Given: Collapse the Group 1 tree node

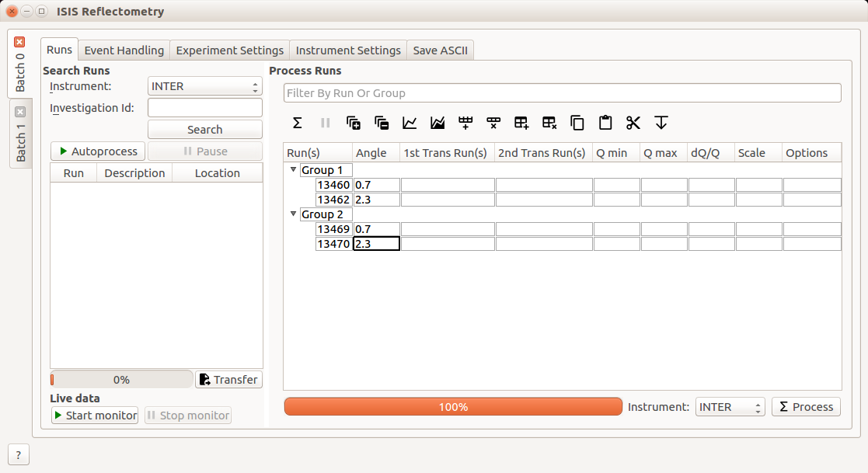Looking at the screenshot, I should (293, 170).
